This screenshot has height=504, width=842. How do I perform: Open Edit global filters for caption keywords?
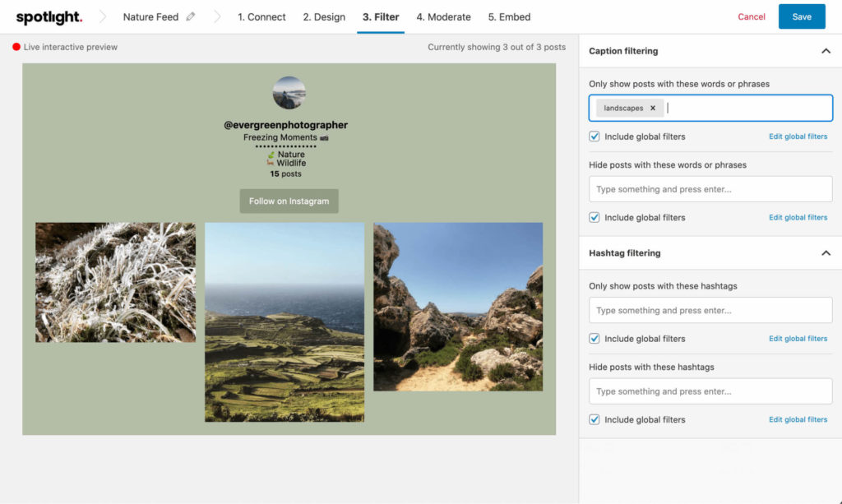click(798, 136)
